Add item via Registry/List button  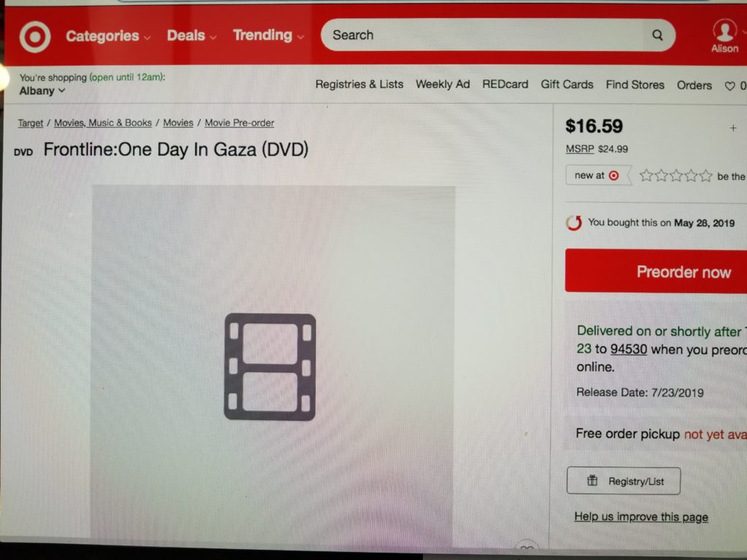(623, 481)
